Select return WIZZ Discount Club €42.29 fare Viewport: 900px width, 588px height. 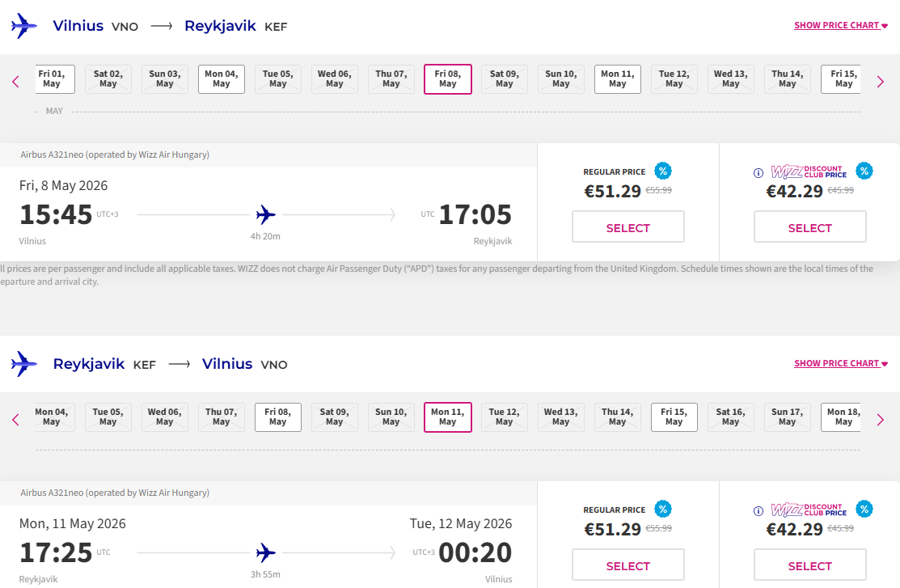point(810,565)
